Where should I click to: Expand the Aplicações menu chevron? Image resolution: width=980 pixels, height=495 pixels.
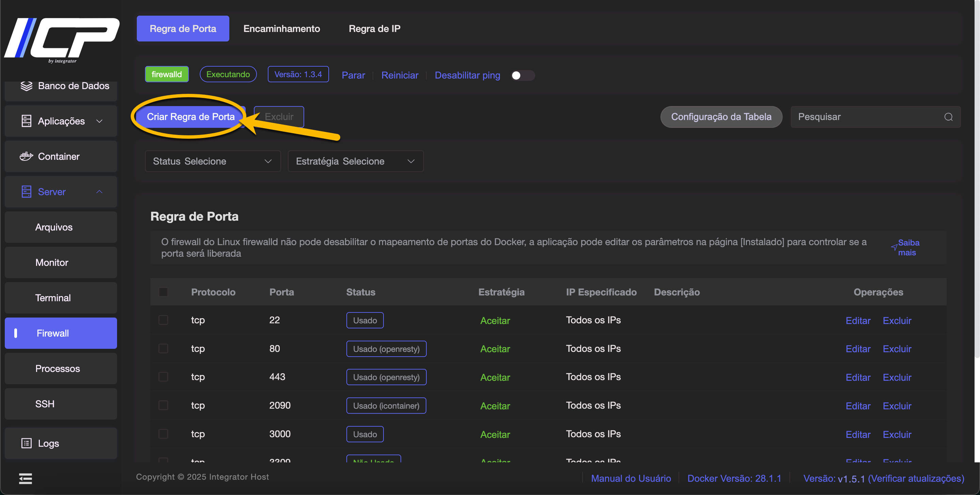pos(99,121)
